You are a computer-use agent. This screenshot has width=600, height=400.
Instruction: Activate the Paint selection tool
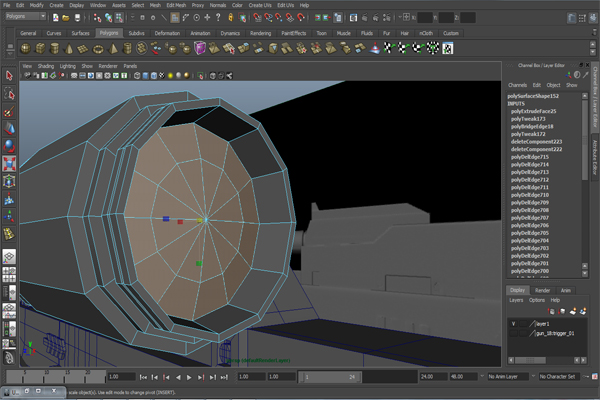coord(9,111)
